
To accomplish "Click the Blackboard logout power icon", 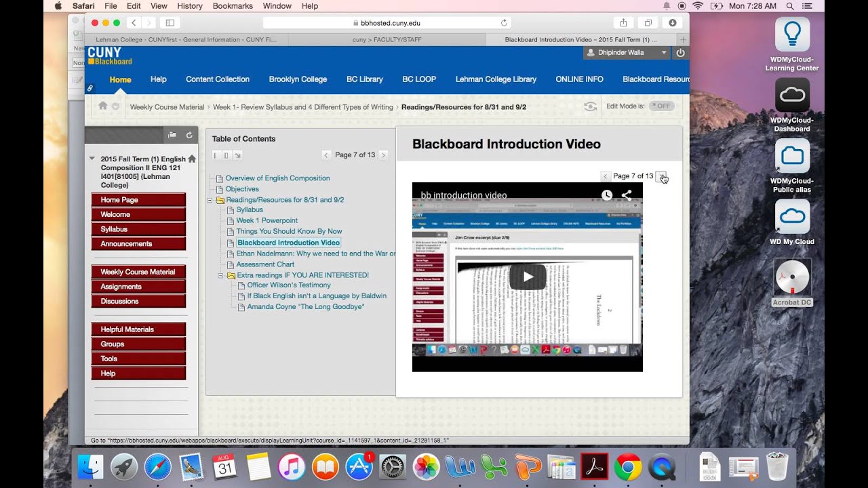I will coord(681,52).
